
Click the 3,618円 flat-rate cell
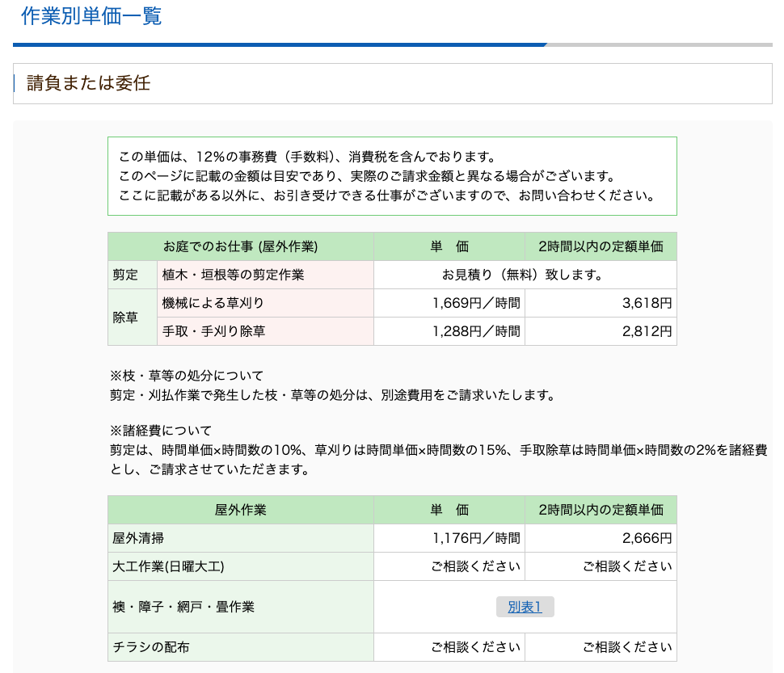pos(647,303)
